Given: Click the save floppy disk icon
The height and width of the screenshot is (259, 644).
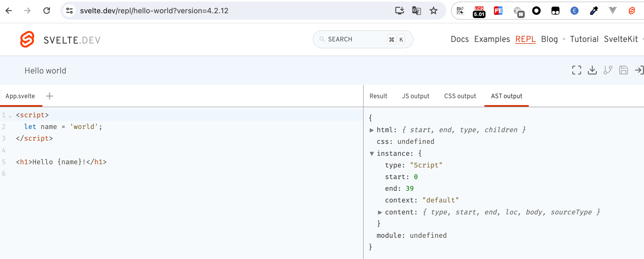Looking at the screenshot, I should (623, 70).
